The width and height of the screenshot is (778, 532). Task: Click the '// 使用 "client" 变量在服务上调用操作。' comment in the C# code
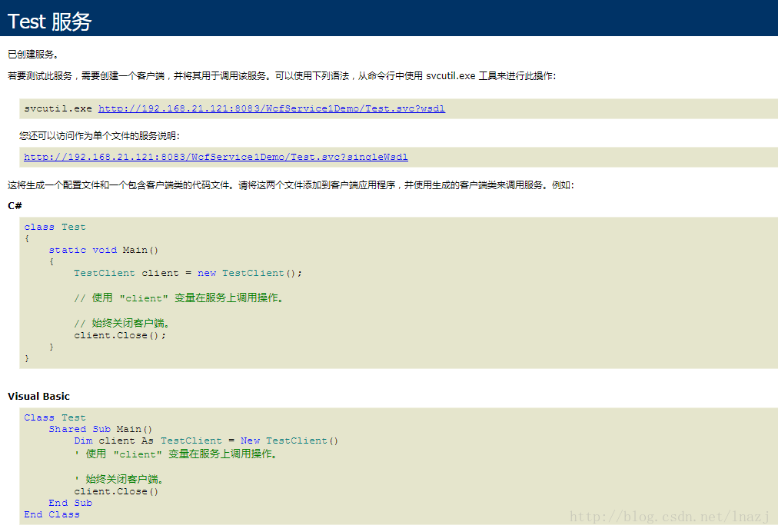click(178, 298)
